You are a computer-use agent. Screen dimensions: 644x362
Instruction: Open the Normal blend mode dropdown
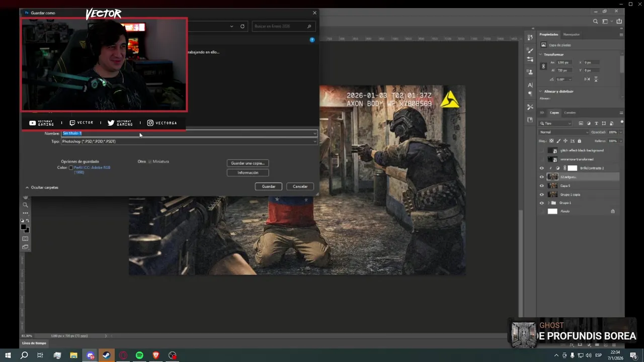pos(564,132)
